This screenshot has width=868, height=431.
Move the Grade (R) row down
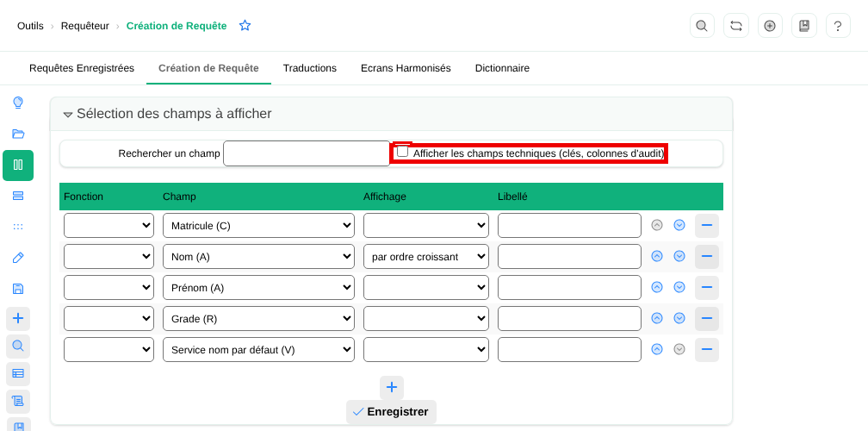tap(679, 319)
